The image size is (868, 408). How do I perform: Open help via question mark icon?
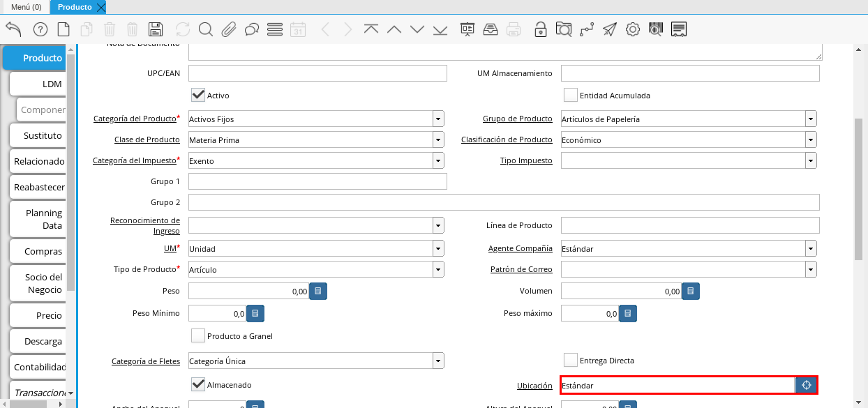(40, 29)
